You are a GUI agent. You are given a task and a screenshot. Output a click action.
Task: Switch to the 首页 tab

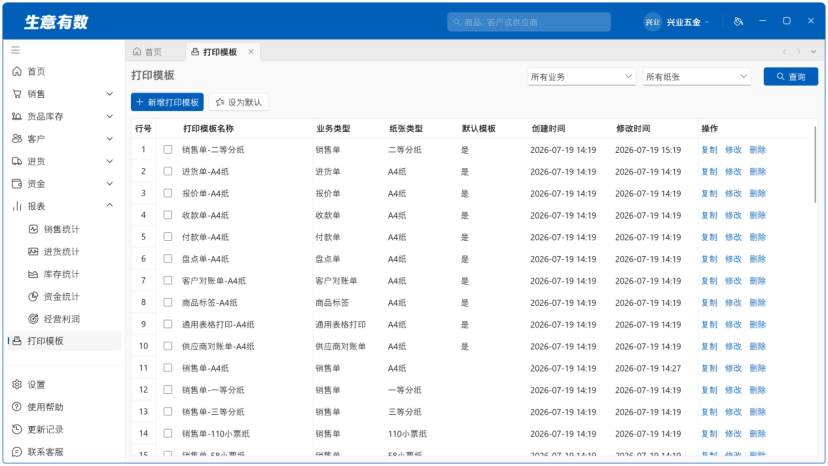[147, 52]
